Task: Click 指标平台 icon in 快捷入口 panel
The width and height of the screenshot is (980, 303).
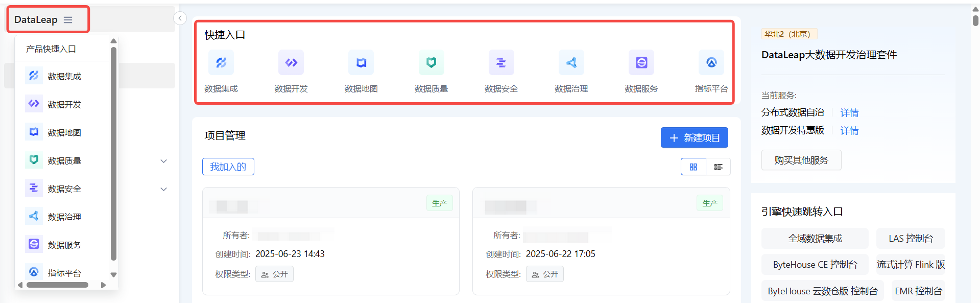Action: (x=711, y=63)
